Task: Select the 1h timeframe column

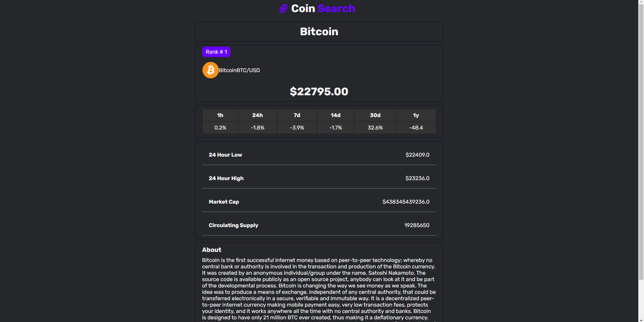Action: [220, 115]
